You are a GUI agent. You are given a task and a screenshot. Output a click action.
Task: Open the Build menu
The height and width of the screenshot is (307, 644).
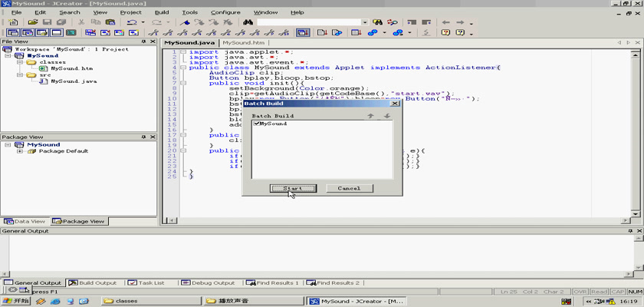(162, 12)
